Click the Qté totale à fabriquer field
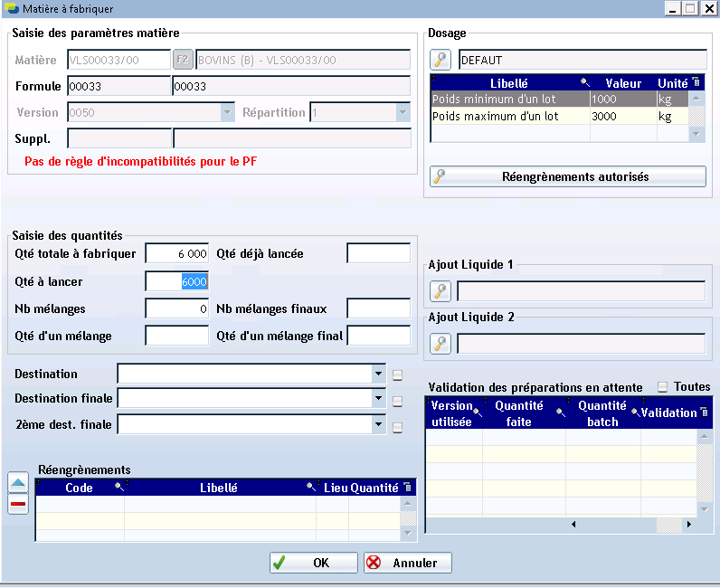The image size is (720, 588). pyautogui.click(x=177, y=253)
